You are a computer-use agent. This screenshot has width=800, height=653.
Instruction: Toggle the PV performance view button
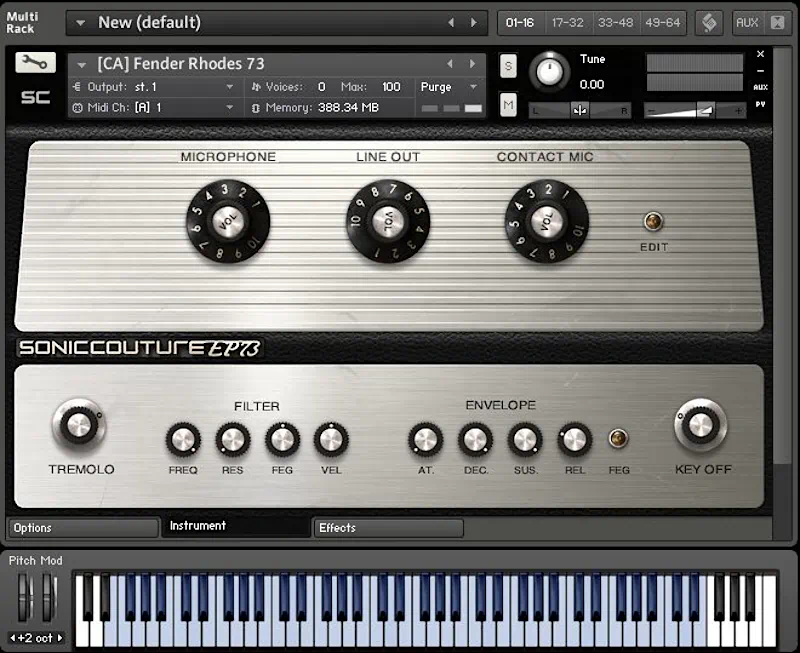(760, 104)
